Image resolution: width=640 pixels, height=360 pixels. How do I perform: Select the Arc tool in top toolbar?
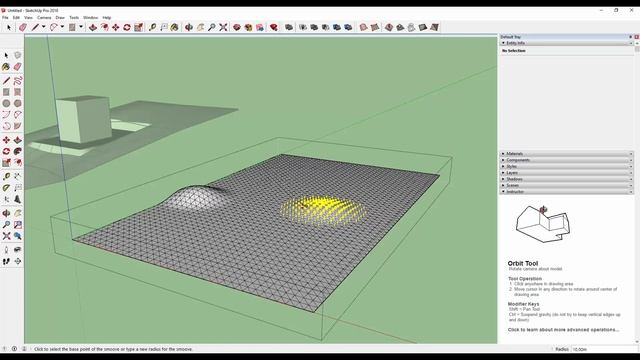pos(53,27)
